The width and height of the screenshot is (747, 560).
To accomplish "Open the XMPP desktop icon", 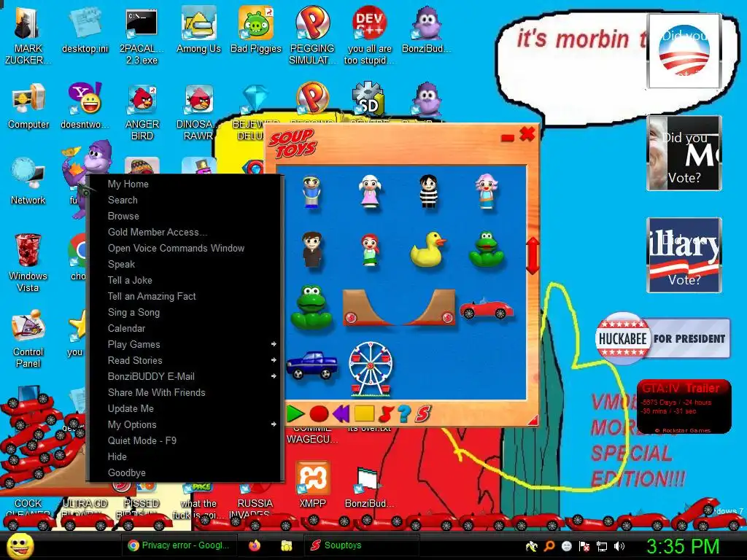I will click(312, 484).
